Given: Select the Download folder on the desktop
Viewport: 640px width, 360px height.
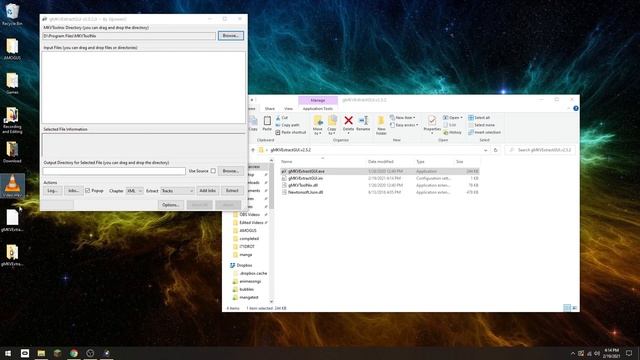Looking at the screenshot, I should point(12,152).
